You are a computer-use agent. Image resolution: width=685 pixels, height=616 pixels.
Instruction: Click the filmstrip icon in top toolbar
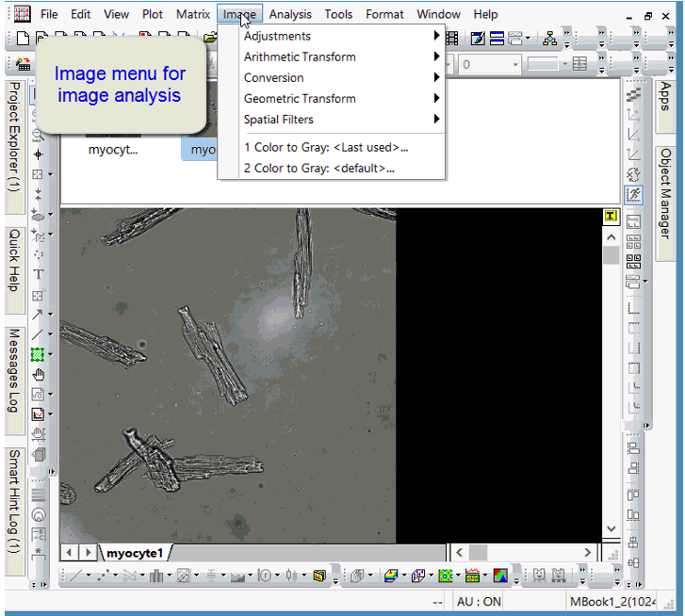pyautogui.click(x=451, y=39)
